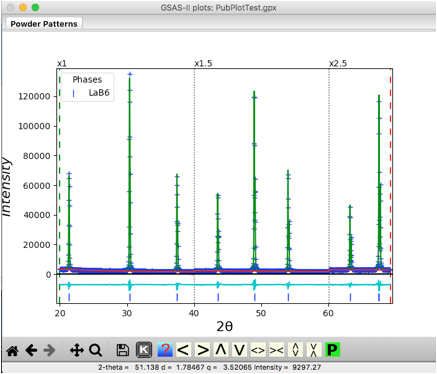
Task: Click the 2θ axis label
Action: point(225,326)
